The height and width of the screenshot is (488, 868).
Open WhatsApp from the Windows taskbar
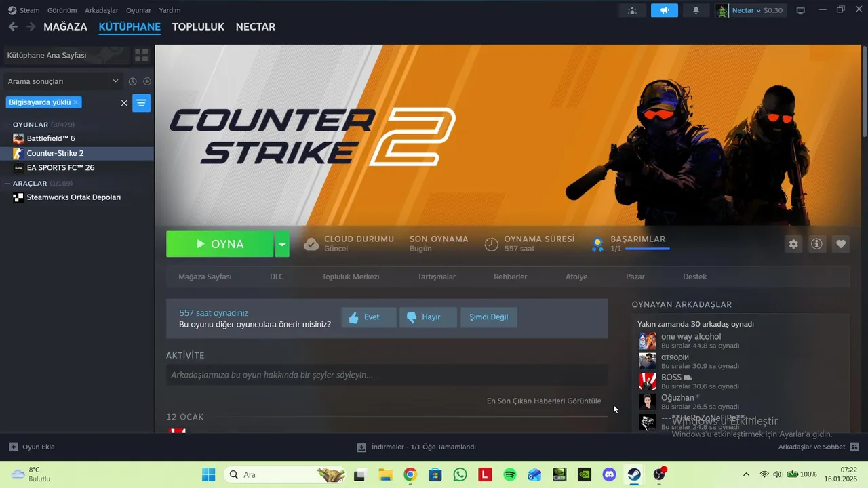[460, 474]
